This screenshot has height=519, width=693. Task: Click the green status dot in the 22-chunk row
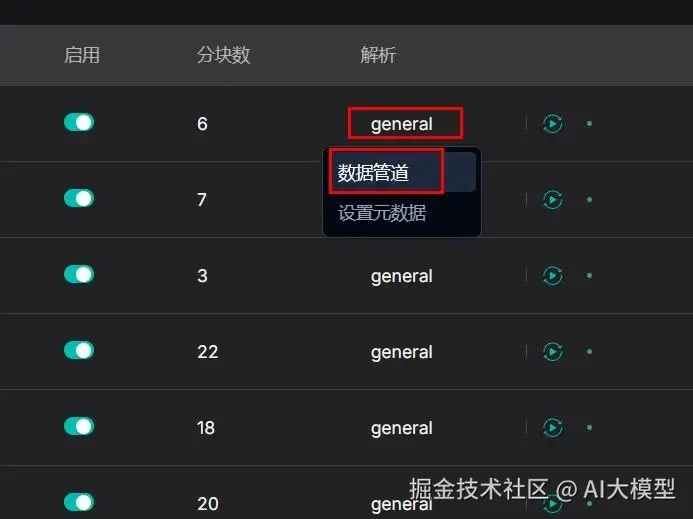pyautogui.click(x=589, y=351)
